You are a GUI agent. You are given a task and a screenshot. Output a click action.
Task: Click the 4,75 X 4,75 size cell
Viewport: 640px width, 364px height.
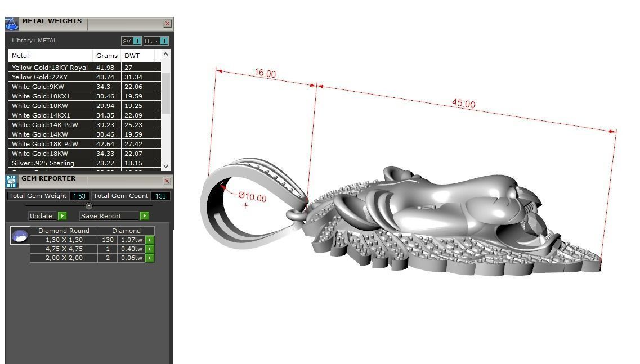tap(64, 249)
